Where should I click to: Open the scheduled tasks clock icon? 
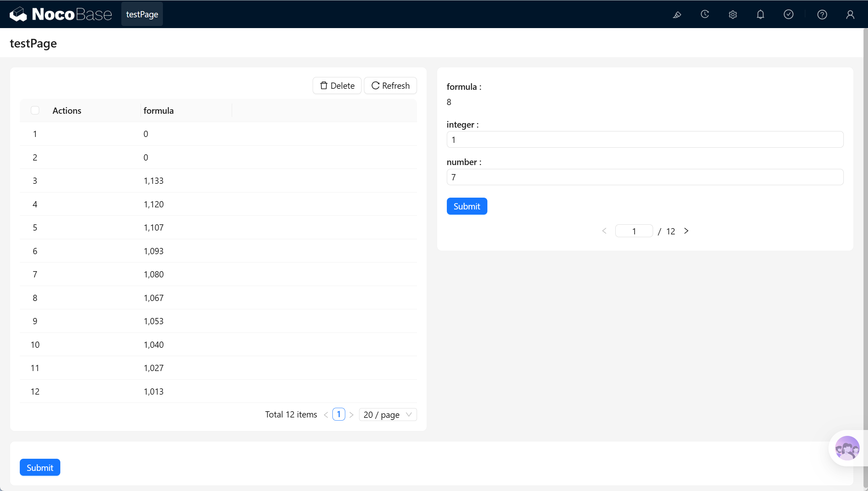click(x=705, y=15)
